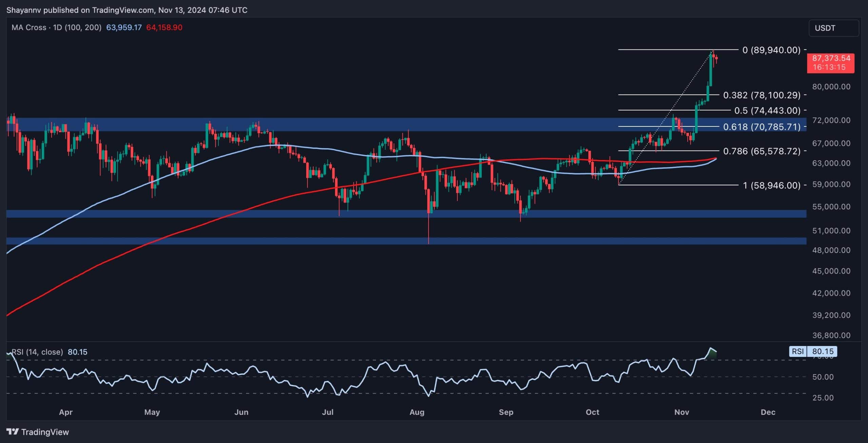Click the TradingView logo icon
This screenshot has height=443, width=868.
coord(13,432)
